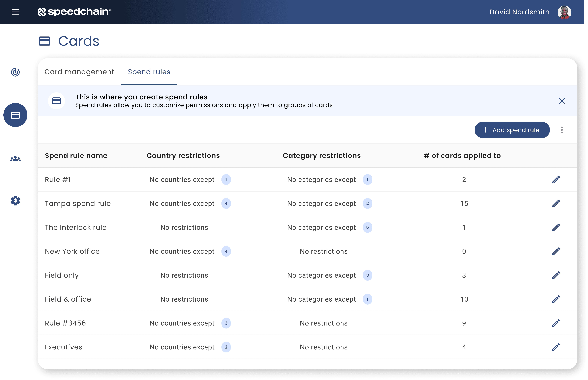Screen dimensions: 588x380
Task: Click the Add spend rule button
Action: 512,130
